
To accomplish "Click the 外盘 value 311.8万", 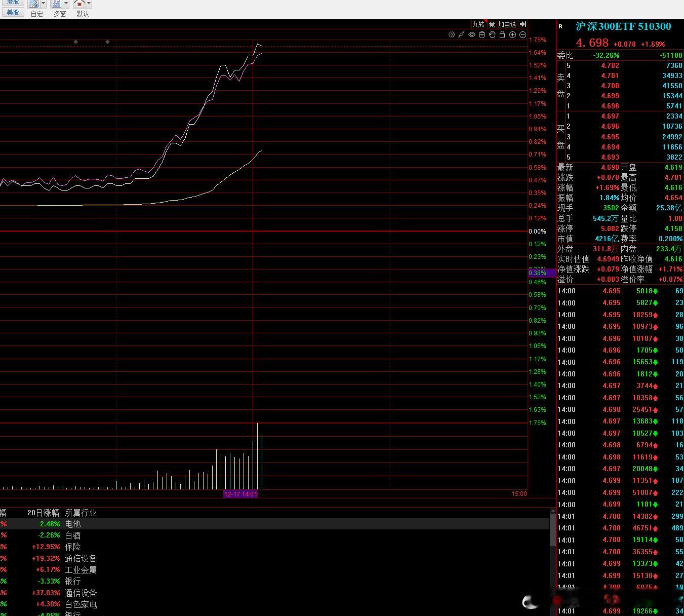I will pos(606,249).
